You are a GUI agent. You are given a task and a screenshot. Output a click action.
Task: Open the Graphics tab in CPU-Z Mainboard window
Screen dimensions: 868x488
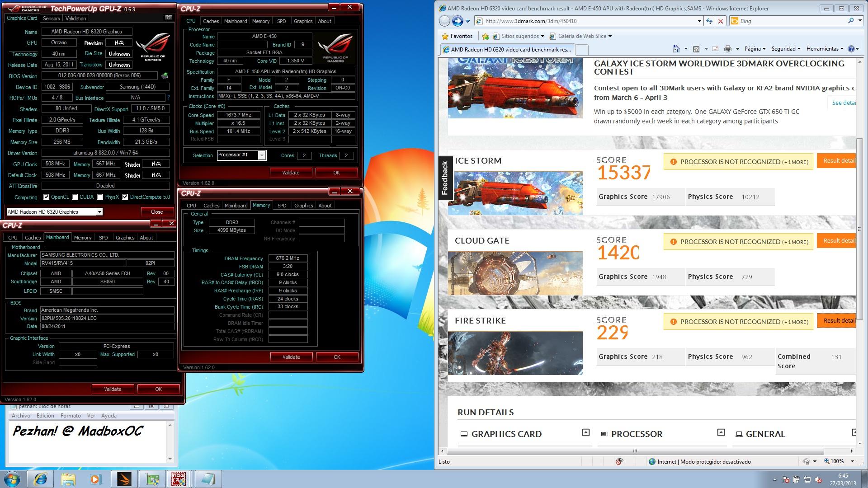pos(125,238)
